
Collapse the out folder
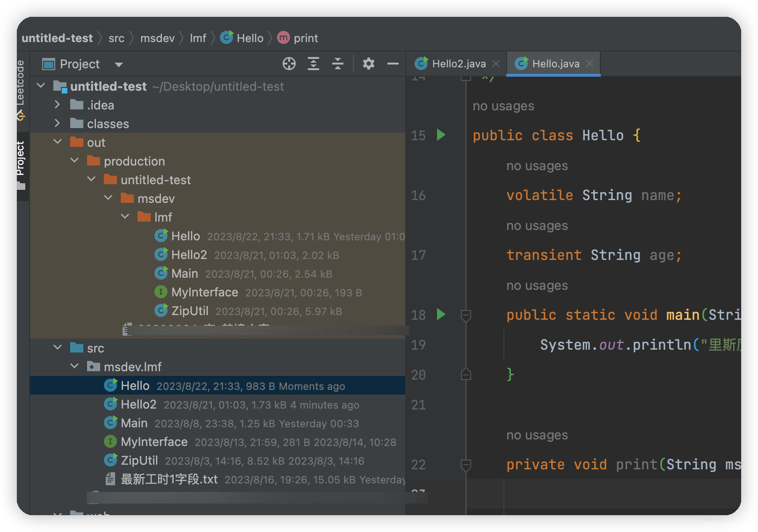pos(58,142)
